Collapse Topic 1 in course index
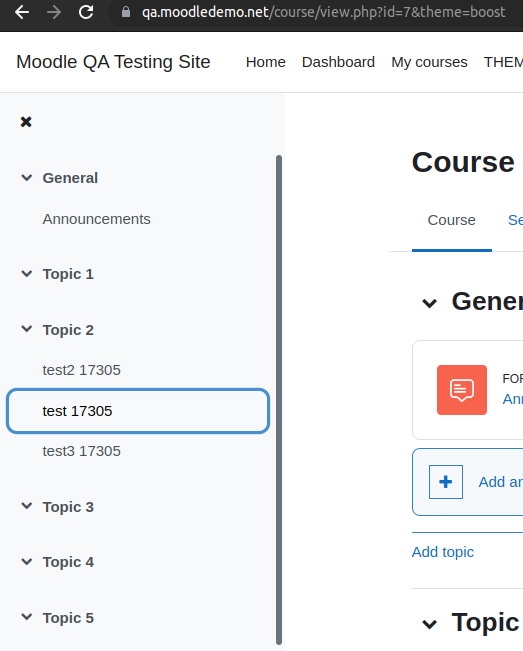Viewport: 523px width, 651px height. 27,274
